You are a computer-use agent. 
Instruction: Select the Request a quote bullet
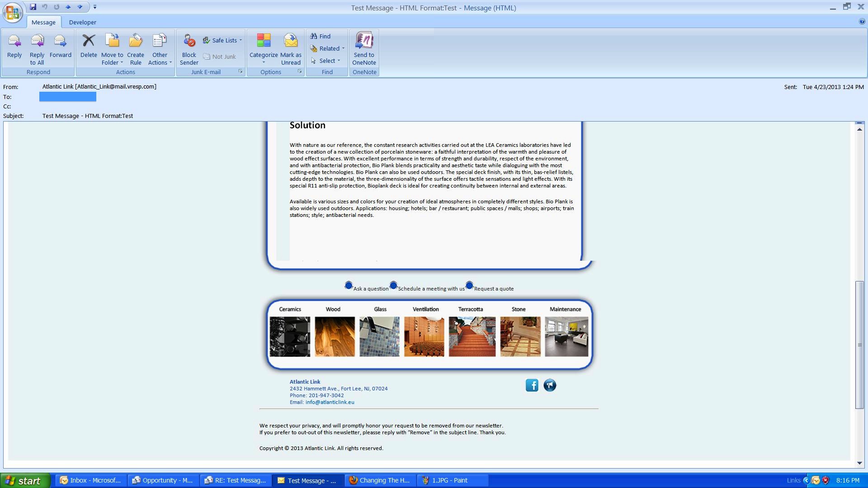(469, 286)
